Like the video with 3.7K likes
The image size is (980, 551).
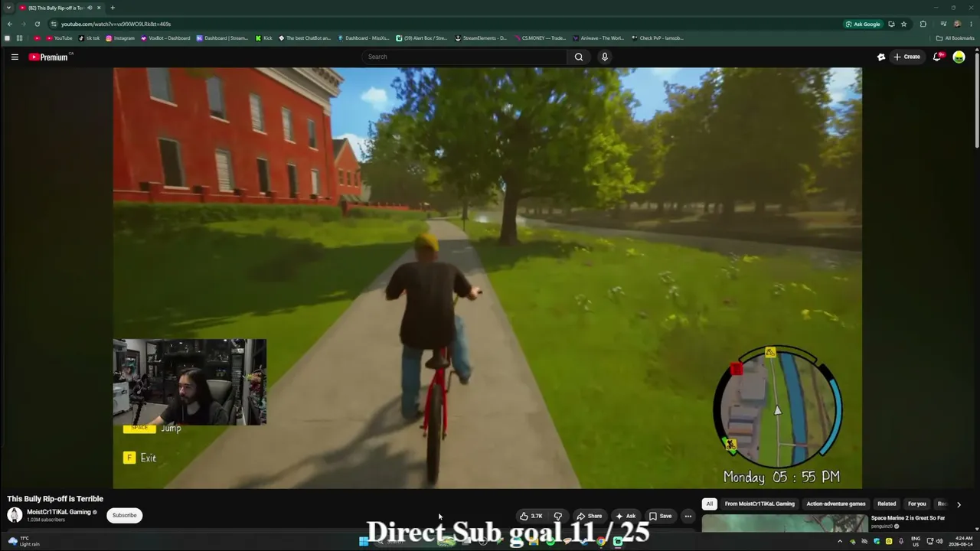pos(531,516)
